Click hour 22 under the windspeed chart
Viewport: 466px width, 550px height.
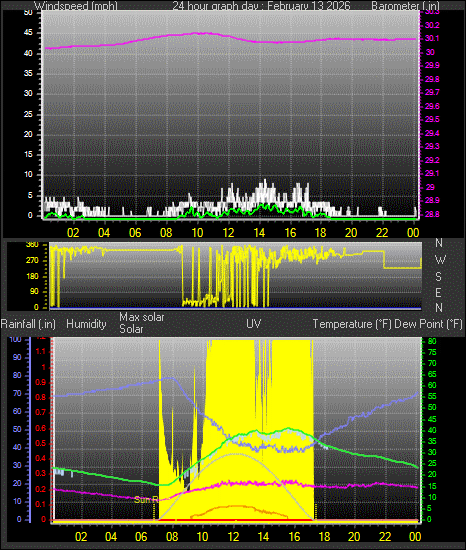[x=382, y=233]
